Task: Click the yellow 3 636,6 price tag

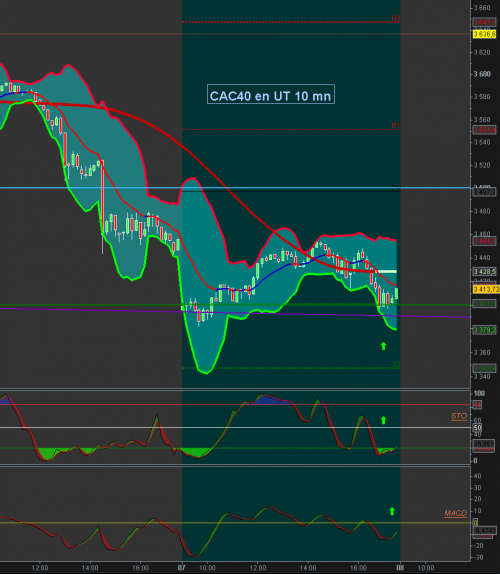Action: click(x=485, y=34)
